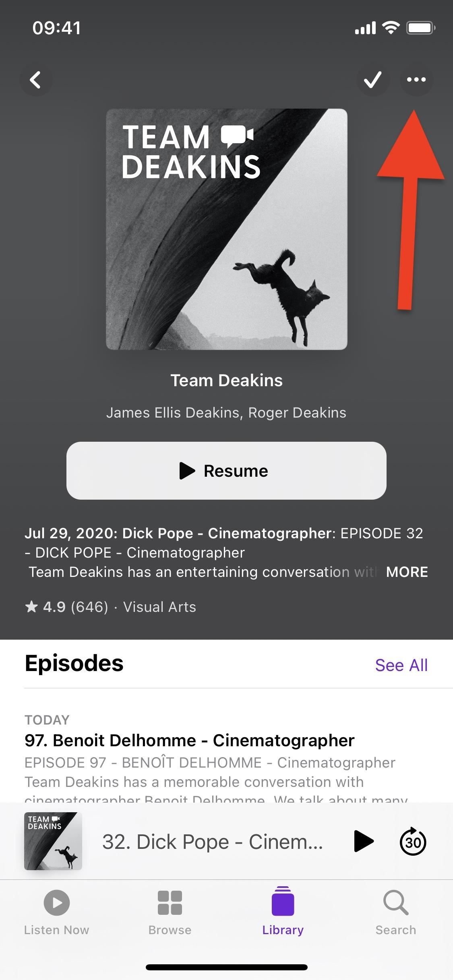Tap play in the mini player

pyautogui.click(x=364, y=841)
